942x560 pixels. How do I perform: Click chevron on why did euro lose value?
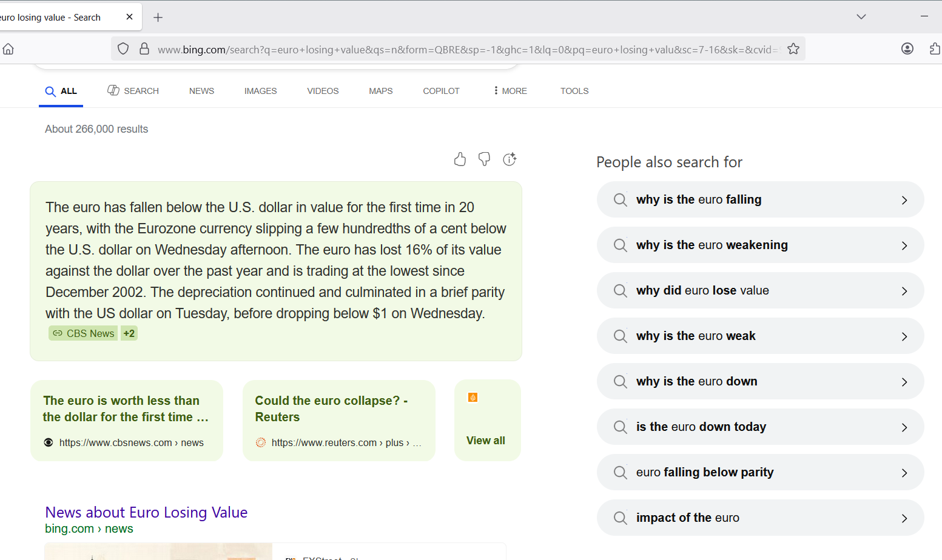(904, 291)
